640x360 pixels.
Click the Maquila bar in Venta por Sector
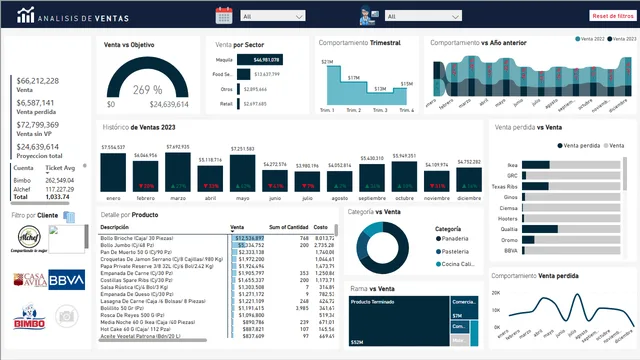[260, 60]
